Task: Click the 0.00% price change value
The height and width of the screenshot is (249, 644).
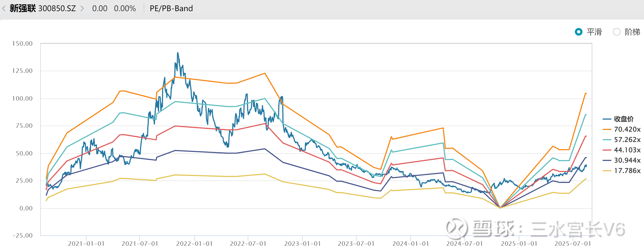Action: coord(125,9)
